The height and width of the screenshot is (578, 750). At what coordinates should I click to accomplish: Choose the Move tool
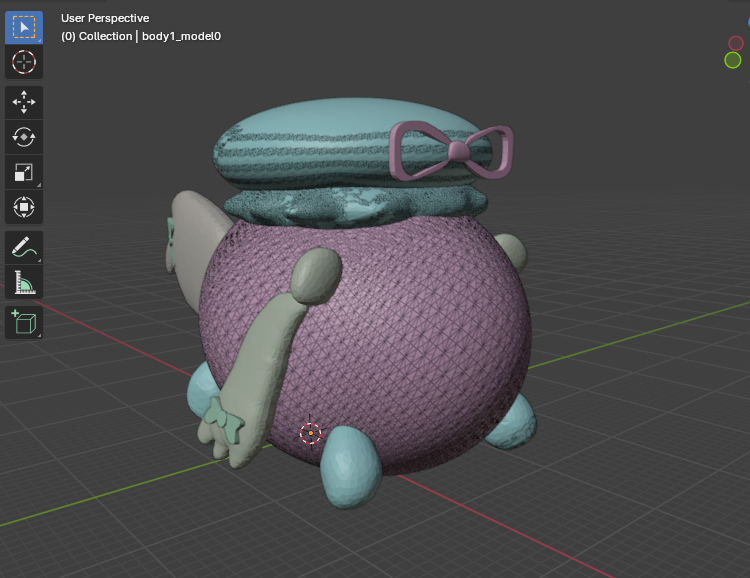pos(24,102)
